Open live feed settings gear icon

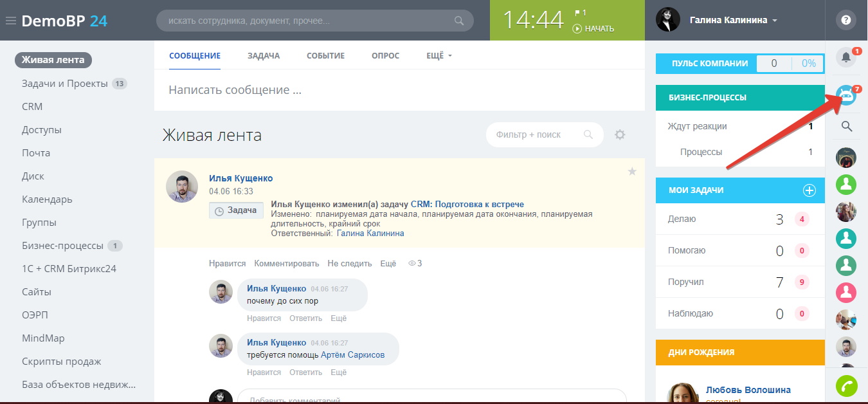620,134
